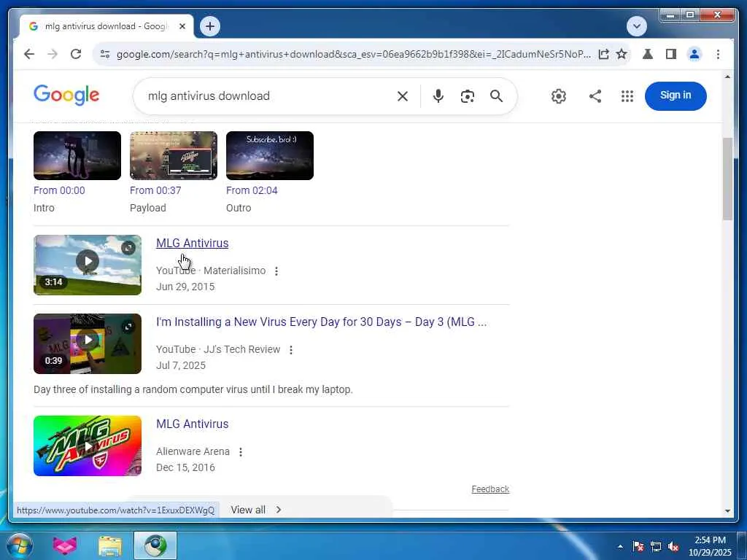747x560 pixels.
Task: Open the Chrome profile avatar
Action: coord(694,54)
